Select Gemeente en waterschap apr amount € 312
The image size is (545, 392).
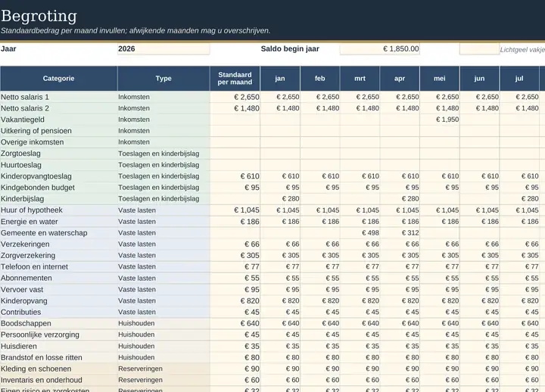point(400,233)
